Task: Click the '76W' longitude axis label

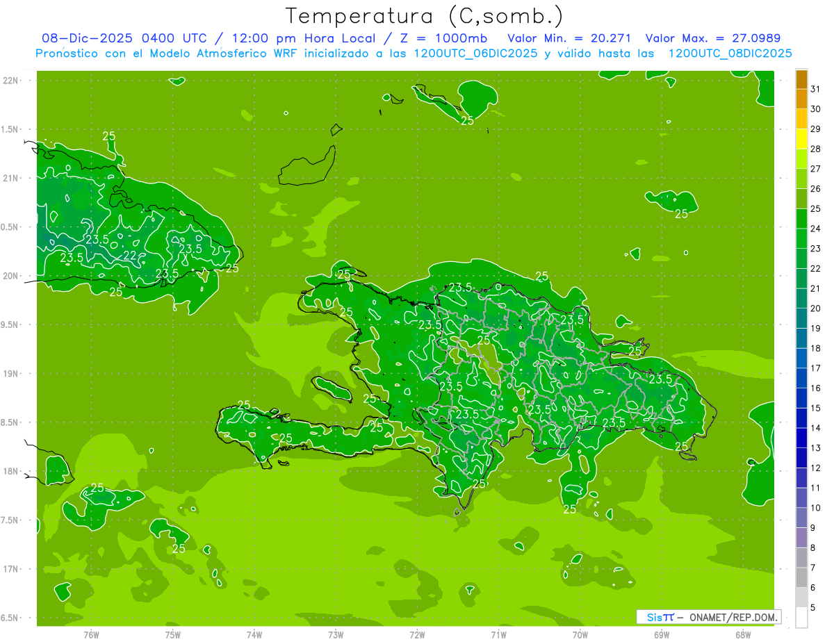Action: click(91, 635)
